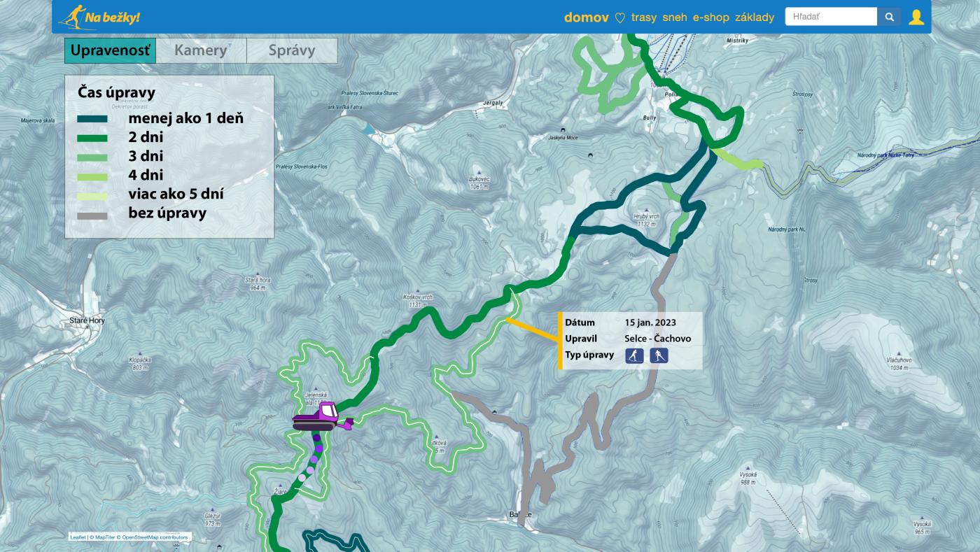Viewport: 980px width, 552px height.
Task: Click 'menej ako 1 deň' legend color swatch
Action: tap(92, 120)
